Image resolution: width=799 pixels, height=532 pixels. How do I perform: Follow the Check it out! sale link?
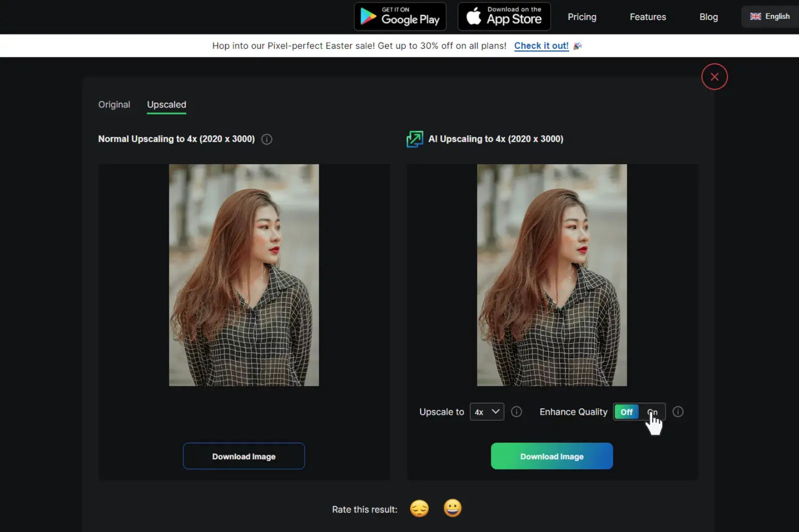[x=541, y=46]
